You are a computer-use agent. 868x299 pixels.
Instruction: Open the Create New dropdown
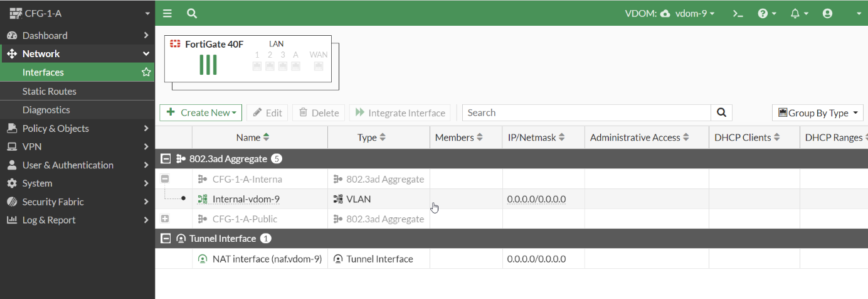click(x=201, y=112)
